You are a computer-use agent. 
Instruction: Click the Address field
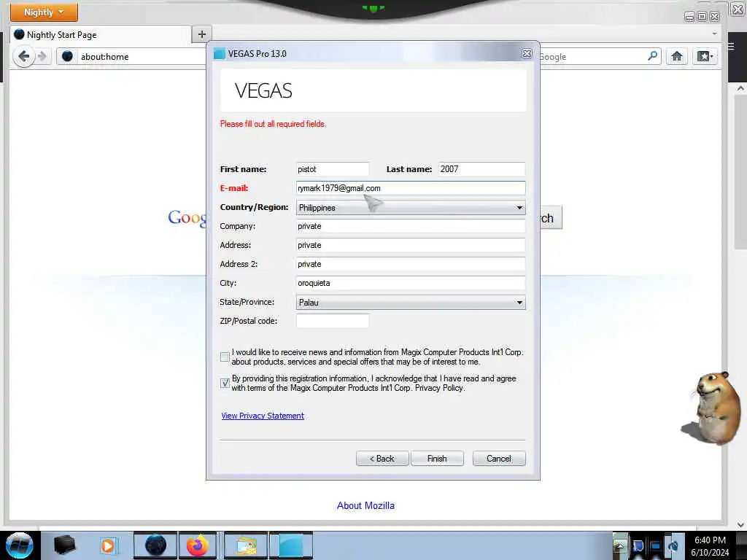click(411, 245)
